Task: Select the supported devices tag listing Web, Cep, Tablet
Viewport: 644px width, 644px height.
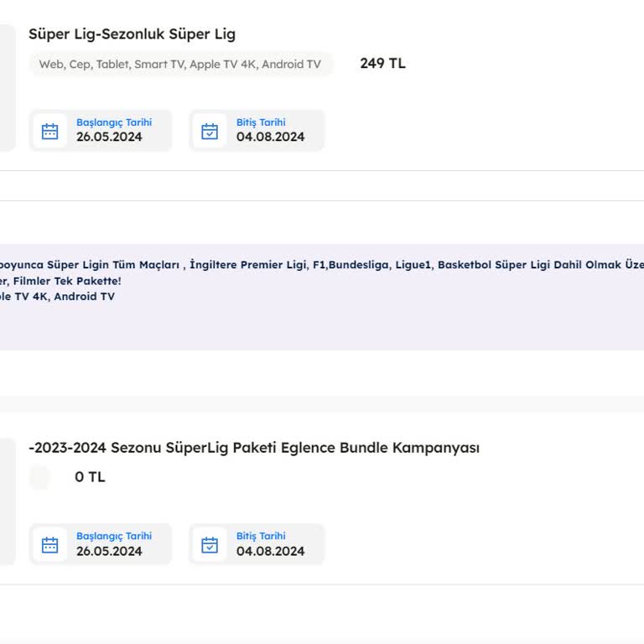Action: click(x=180, y=65)
